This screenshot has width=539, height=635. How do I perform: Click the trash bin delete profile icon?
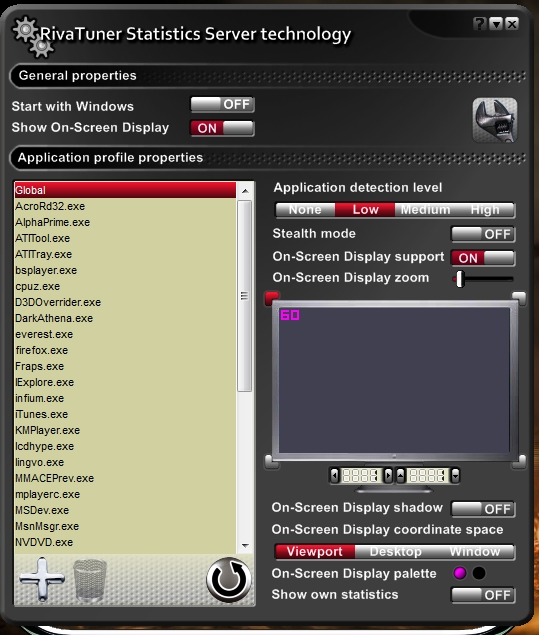89,580
